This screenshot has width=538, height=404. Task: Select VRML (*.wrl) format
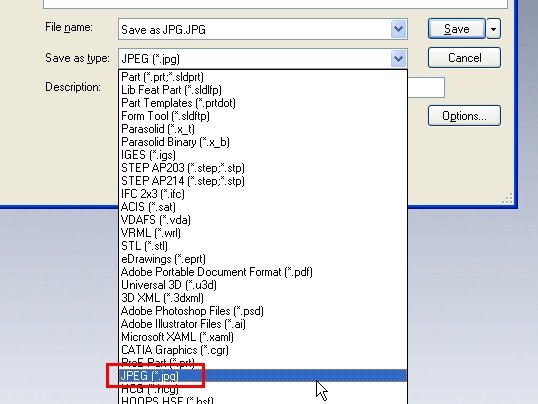click(263, 233)
